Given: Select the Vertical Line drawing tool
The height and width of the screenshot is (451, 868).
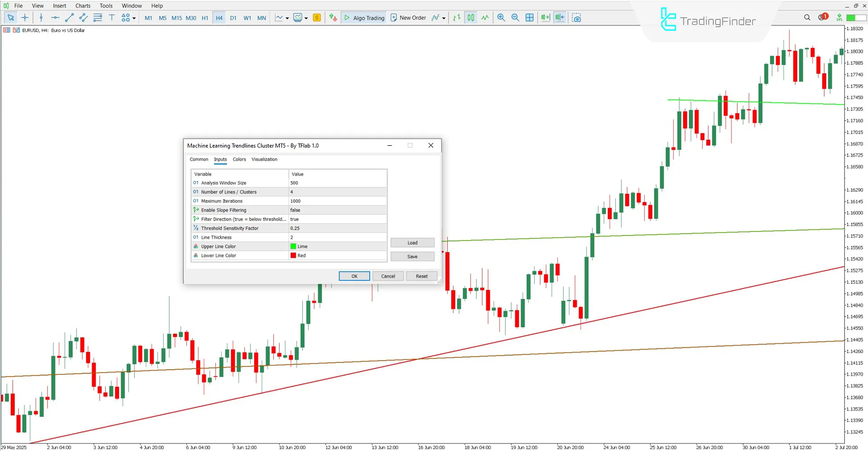Looking at the screenshot, I should (x=41, y=18).
